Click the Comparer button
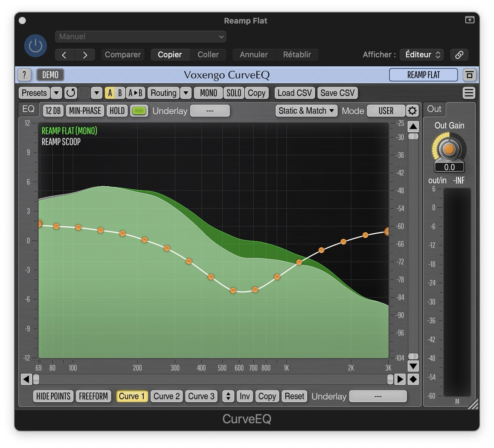 [x=123, y=55]
